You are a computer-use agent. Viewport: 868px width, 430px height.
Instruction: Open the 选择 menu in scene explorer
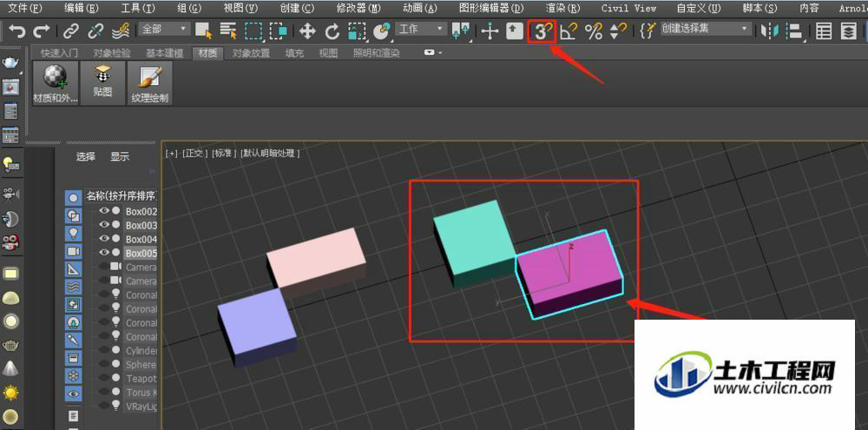tap(85, 157)
